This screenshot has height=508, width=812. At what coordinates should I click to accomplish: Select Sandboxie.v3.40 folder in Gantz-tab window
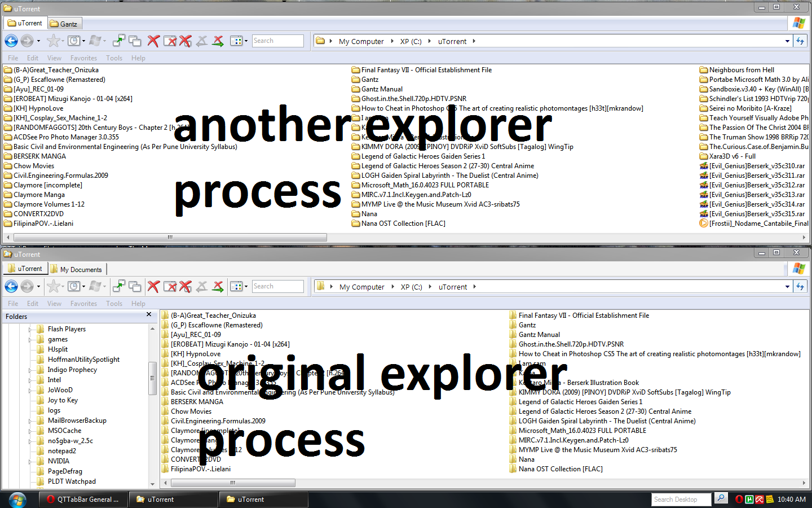pyautogui.click(x=754, y=89)
